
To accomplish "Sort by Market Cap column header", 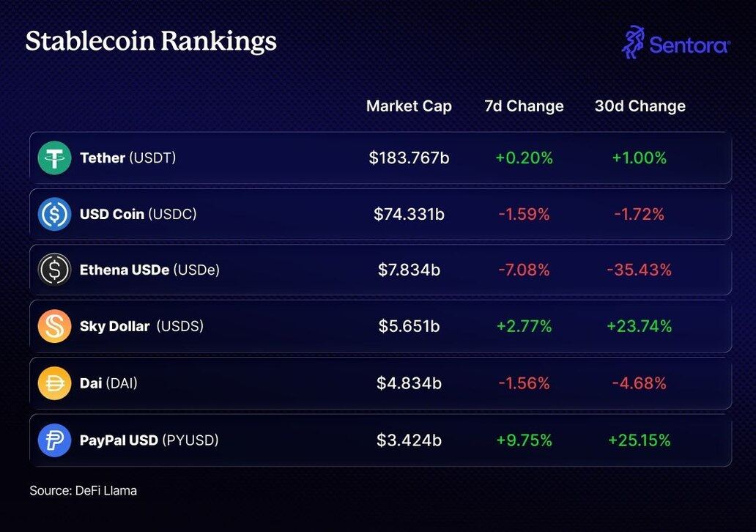I will click(409, 106).
